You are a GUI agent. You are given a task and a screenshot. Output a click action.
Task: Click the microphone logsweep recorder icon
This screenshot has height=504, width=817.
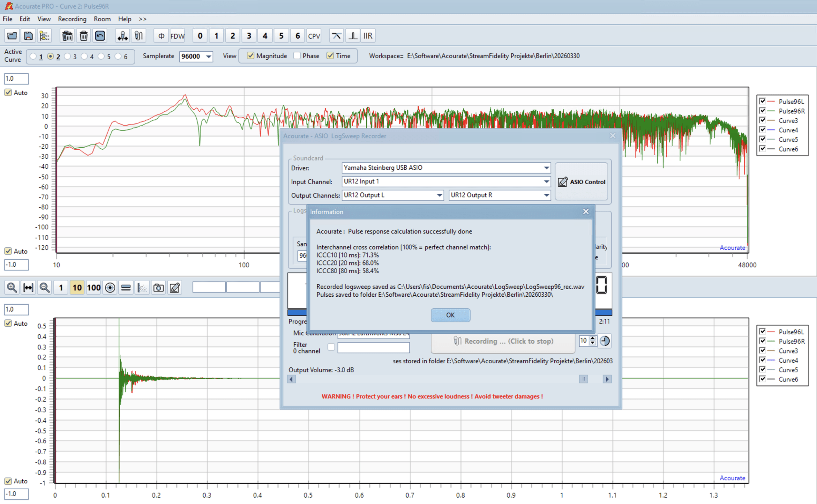click(139, 36)
